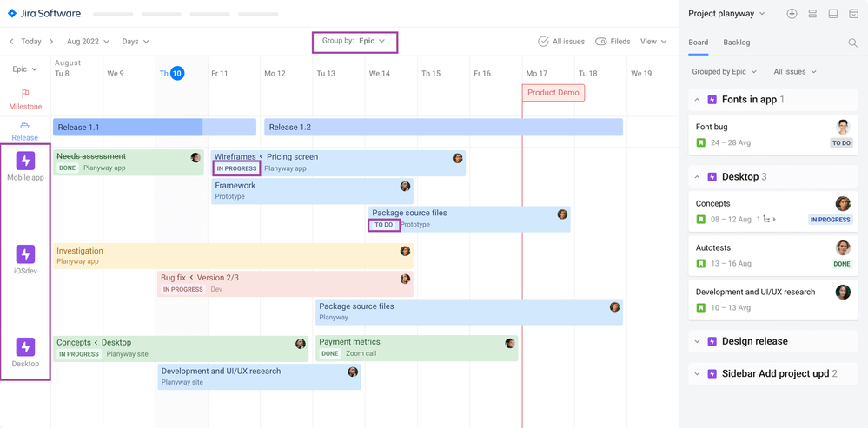Image resolution: width=868 pixels, height=428 pixels.
Task: Open the View dropdown
Action: coord(653,42)
